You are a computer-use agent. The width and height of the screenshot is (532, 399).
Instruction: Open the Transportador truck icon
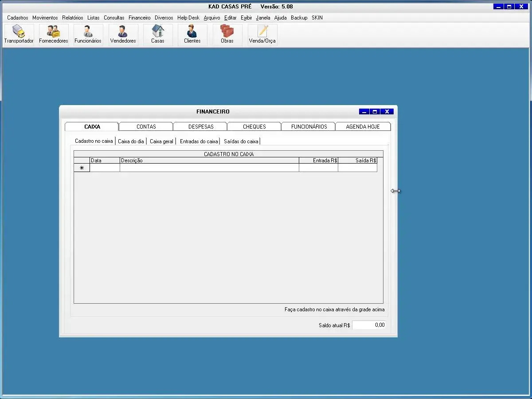coord(19,35)
